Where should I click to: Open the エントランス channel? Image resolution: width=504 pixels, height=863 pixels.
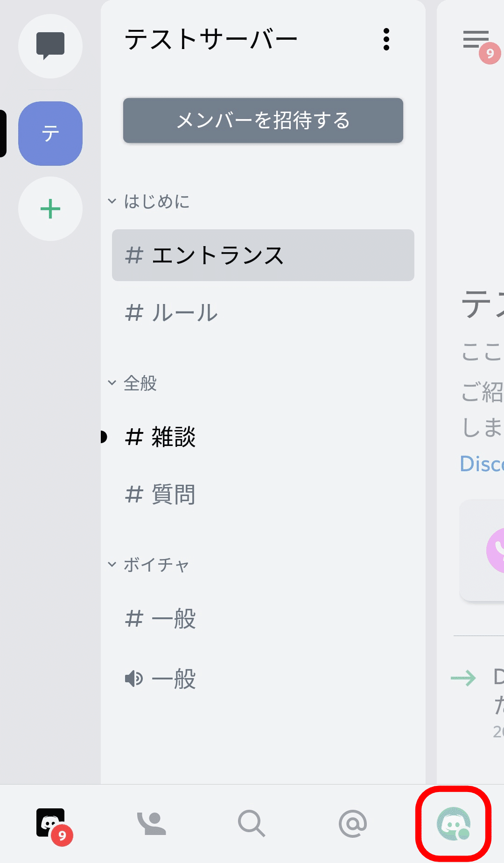(x=263, y=255)
